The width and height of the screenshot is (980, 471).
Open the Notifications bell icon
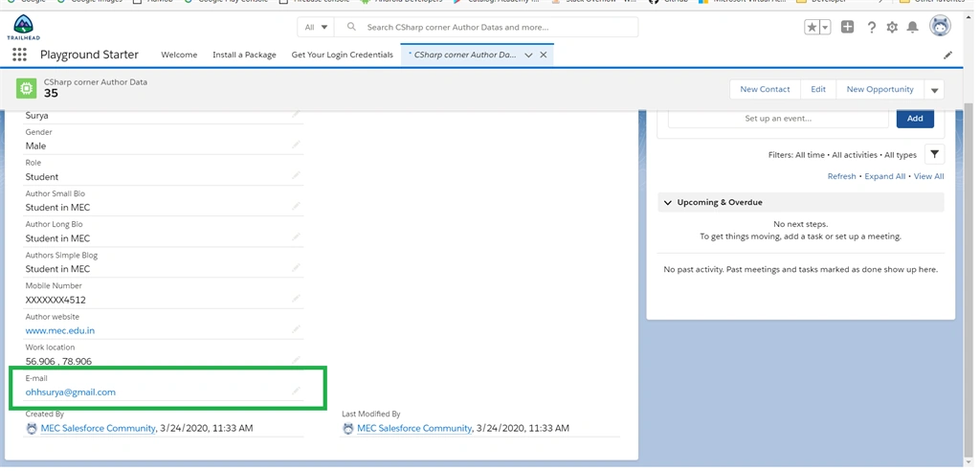point(912,27)
